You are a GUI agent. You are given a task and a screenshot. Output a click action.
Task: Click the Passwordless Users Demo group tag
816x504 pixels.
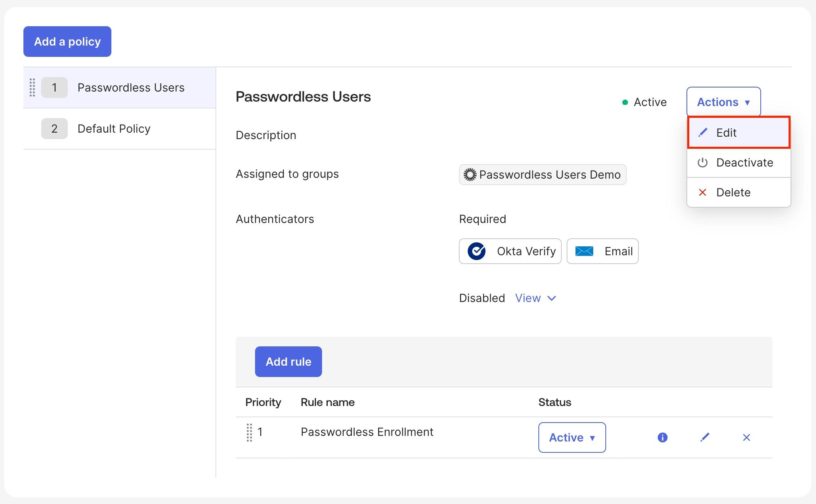click(x=550, y=175)
